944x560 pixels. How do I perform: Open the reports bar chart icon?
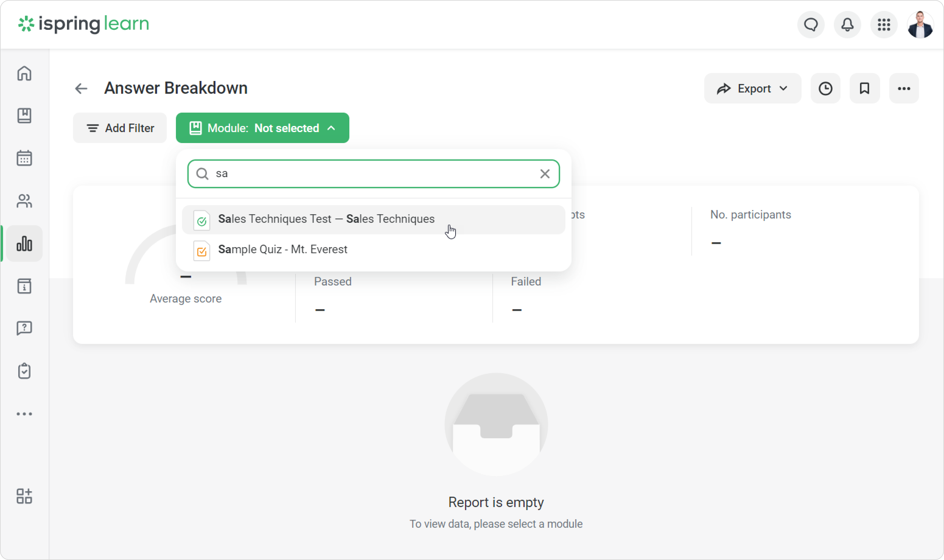pos(24,243)
